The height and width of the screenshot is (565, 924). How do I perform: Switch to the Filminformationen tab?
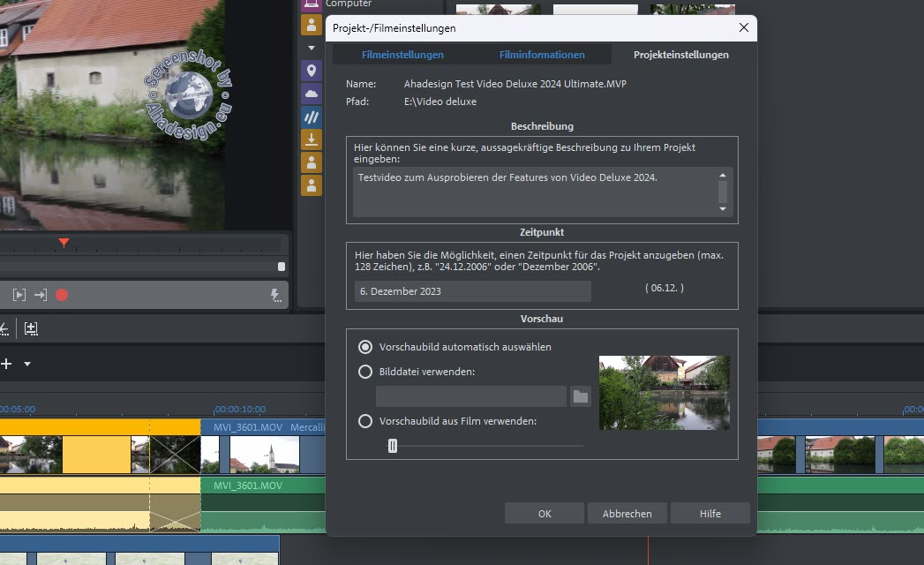click(x=542, y=54)
